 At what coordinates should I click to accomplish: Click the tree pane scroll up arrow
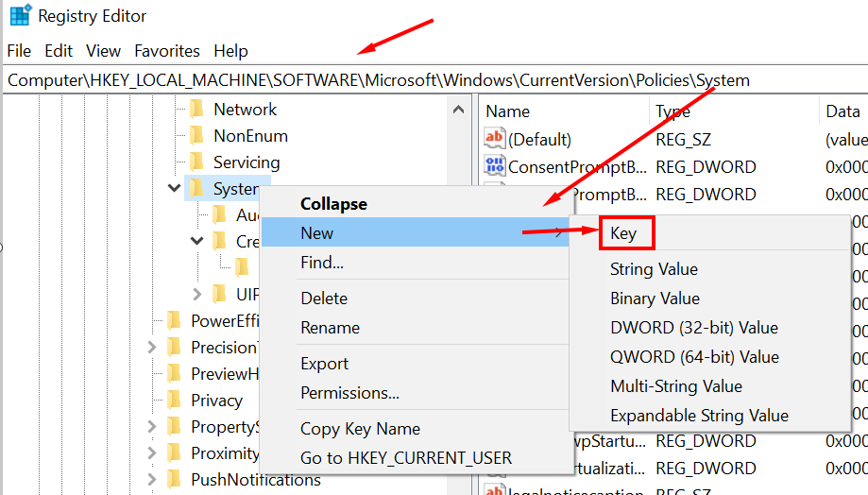click(x=458, y=110)
